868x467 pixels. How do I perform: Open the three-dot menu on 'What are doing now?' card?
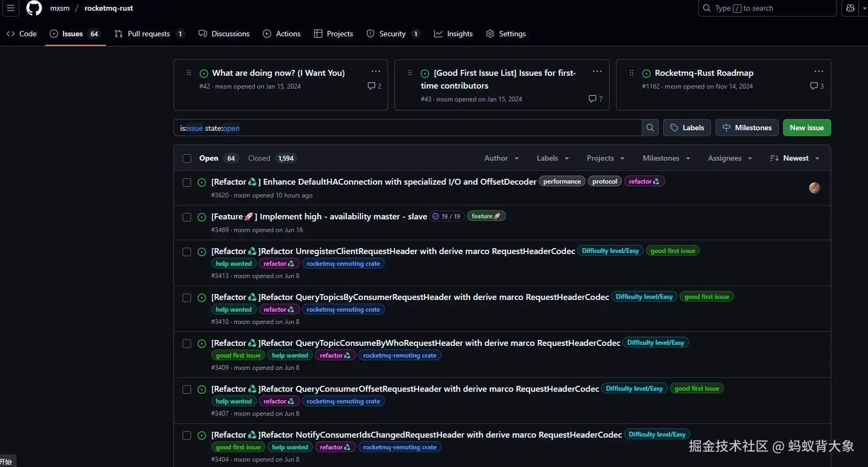click(376, 72)
